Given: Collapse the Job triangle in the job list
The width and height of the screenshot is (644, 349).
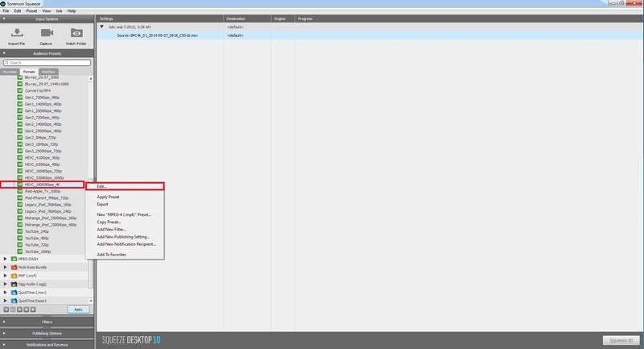Looking at the screenshot, I should tap(102, 27).
